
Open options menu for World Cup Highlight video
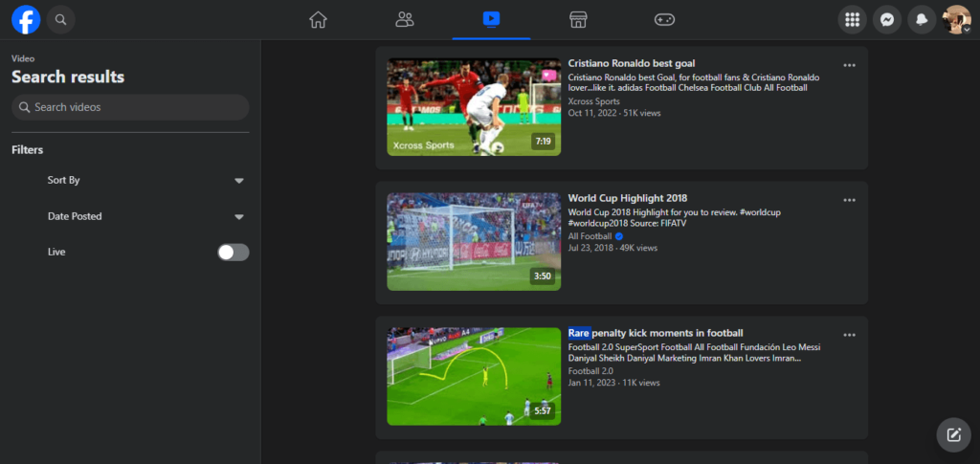coord(849,200)
